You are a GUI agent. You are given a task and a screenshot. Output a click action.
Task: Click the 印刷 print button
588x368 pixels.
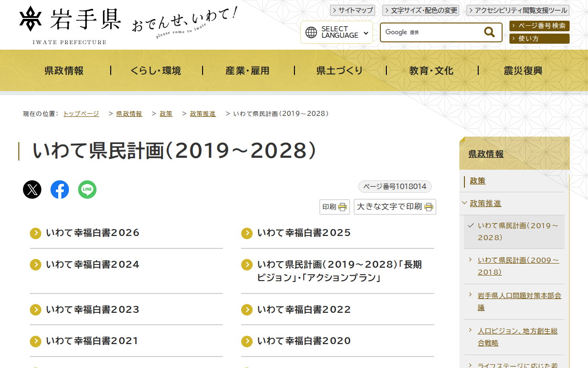pyautogui.click(x=334, y=207)
